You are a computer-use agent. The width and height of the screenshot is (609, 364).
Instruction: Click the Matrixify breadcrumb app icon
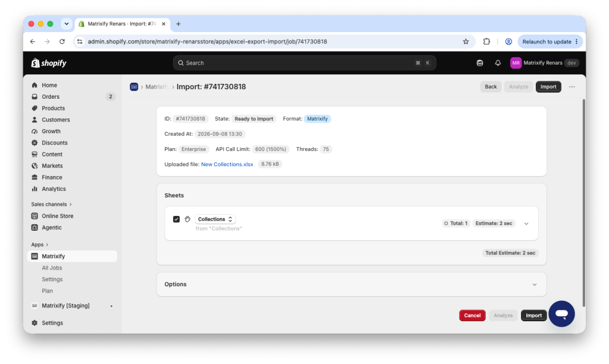[x=134, y=87]
